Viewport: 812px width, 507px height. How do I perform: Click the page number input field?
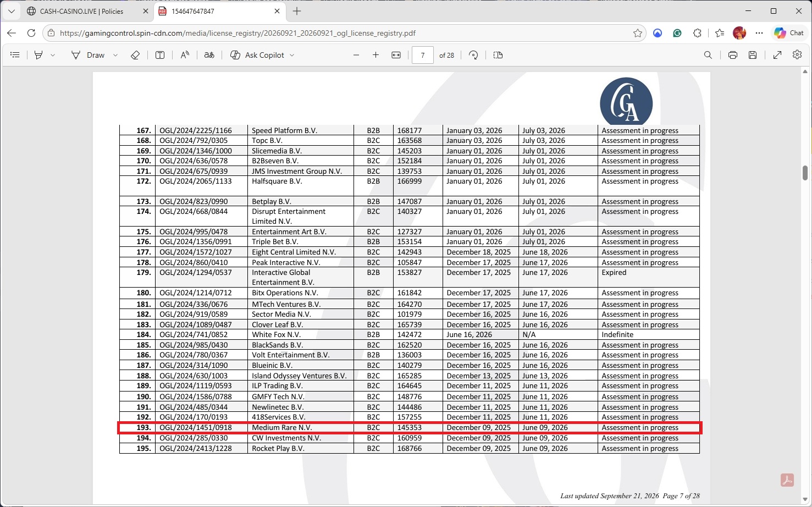[423, 55]
